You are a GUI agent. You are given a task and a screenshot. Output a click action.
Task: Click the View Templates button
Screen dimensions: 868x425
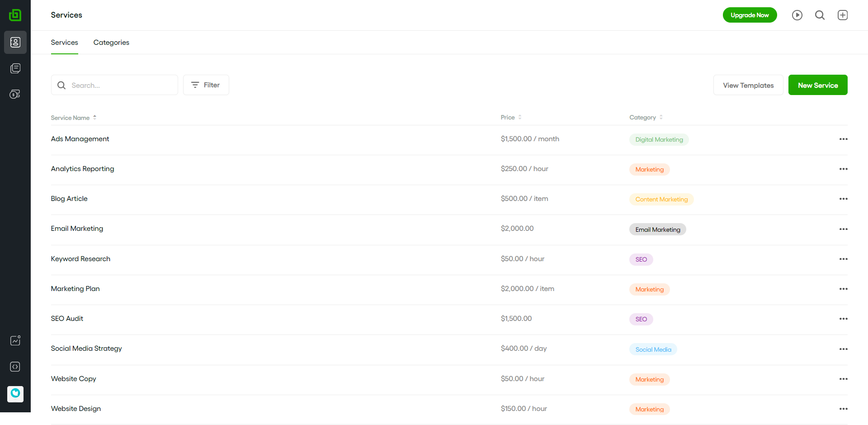click(748, 85)
